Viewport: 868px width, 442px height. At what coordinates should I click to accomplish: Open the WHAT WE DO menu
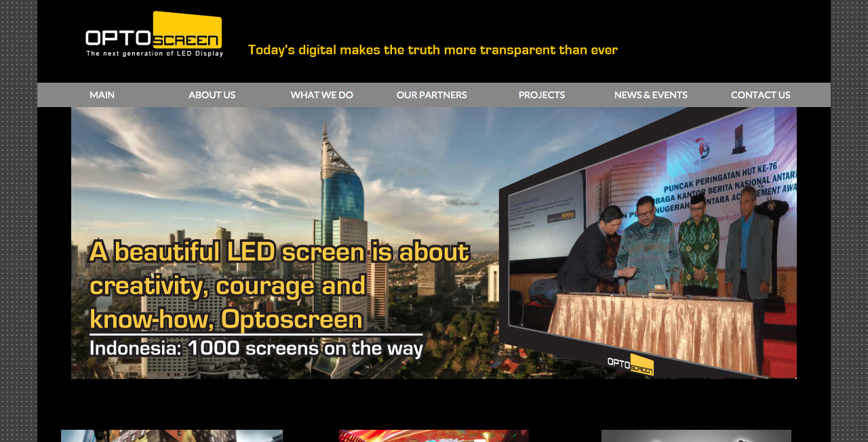click(x=321, y=95)
